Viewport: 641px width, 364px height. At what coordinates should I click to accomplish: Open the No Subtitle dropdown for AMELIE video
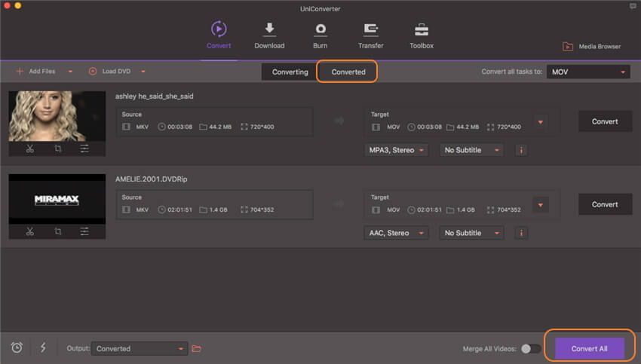click(x=471, y=233)
